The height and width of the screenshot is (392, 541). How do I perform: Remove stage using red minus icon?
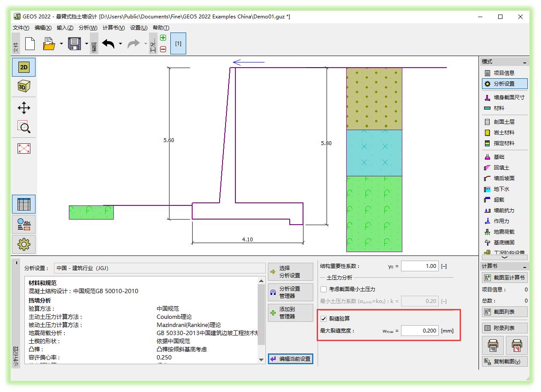click(163, 49)
